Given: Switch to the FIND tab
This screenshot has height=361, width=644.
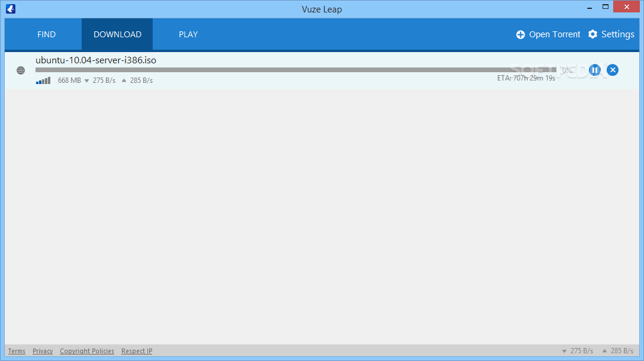Looking at the screenshot, I should (46, 34).
